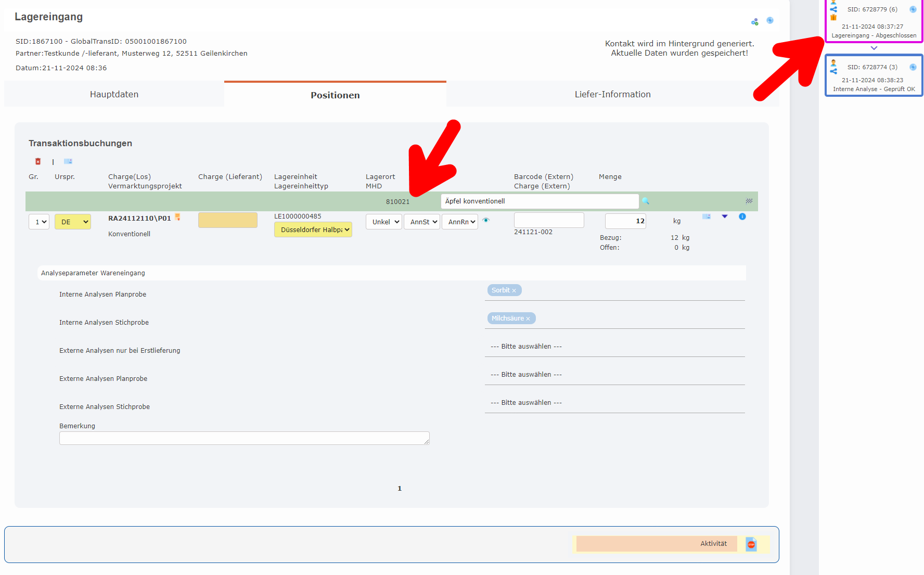Open the Unkel location dropdown

click(x=383, y=222)
